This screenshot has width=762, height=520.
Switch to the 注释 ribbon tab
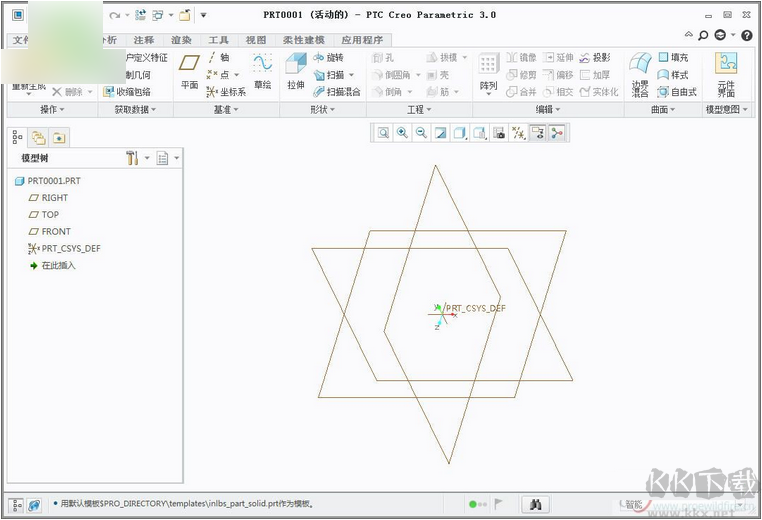point(144,40)
